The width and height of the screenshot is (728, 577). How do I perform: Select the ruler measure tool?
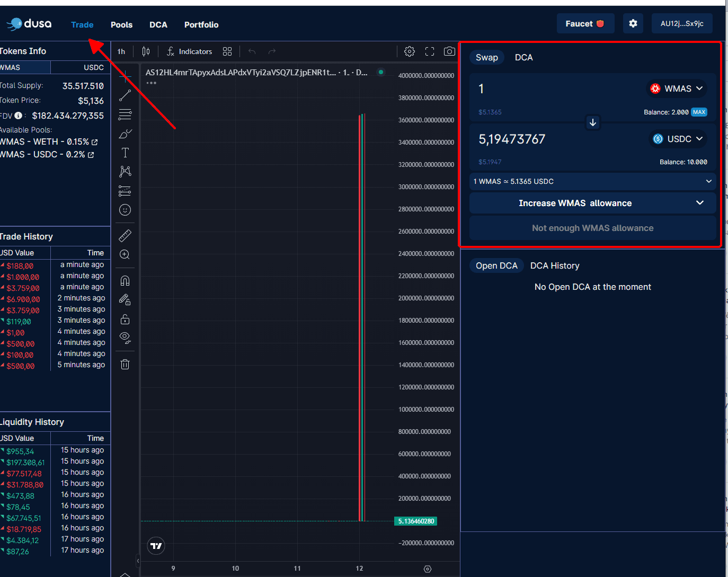[125, 235]
